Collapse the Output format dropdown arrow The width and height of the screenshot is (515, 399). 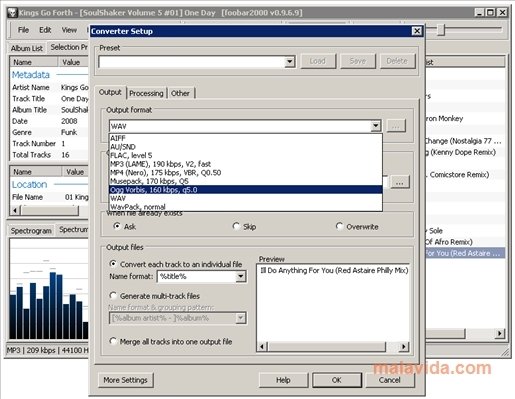point(376,126)
